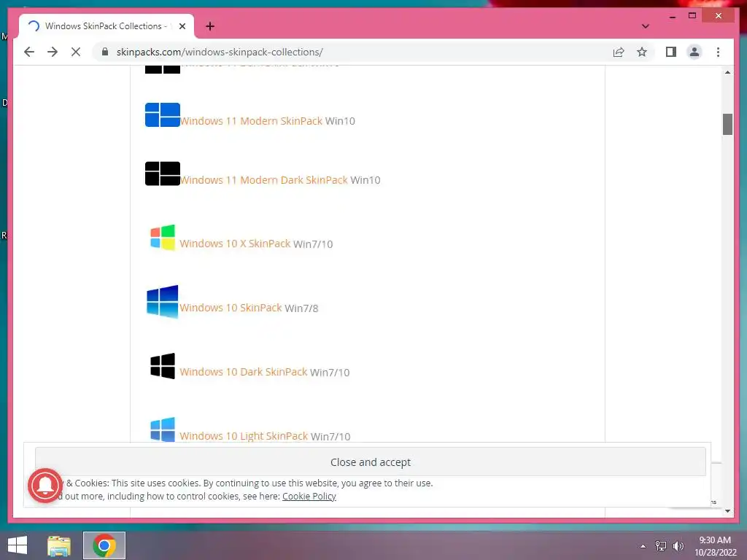The image size is (747, 560).
Task: Open the Windows Start menu
Action: pyautogui.click(x=18, y=545)
